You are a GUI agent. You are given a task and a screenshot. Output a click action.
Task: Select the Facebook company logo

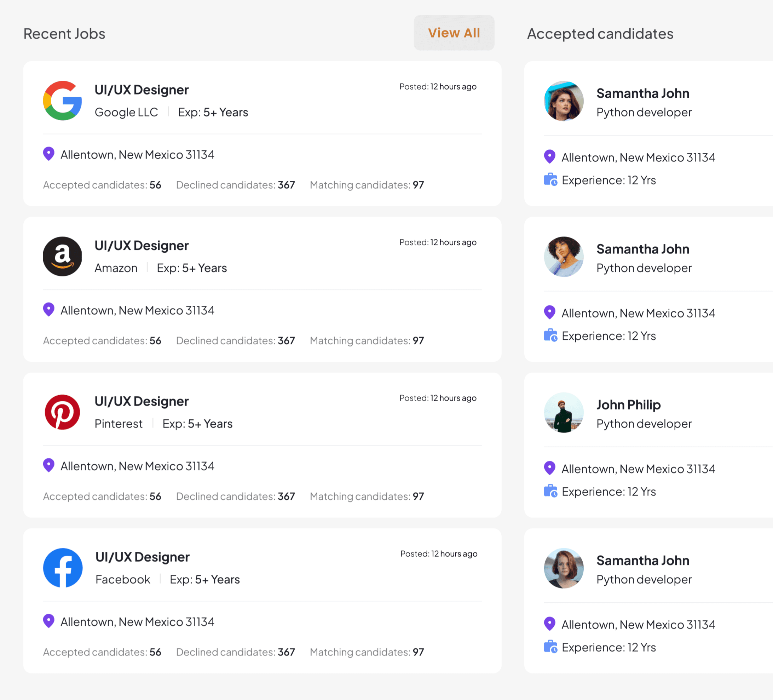point(63,568)
